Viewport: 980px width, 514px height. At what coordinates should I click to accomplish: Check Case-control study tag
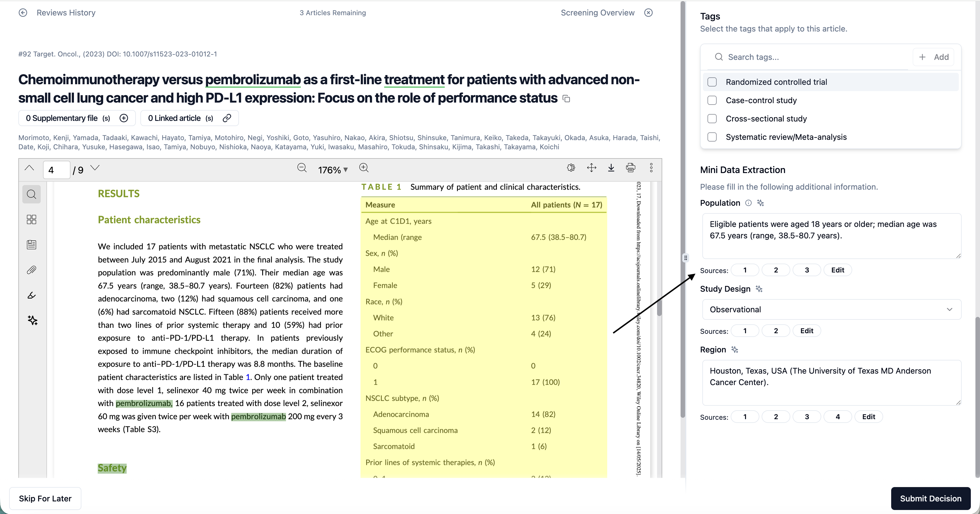(712, 101)
